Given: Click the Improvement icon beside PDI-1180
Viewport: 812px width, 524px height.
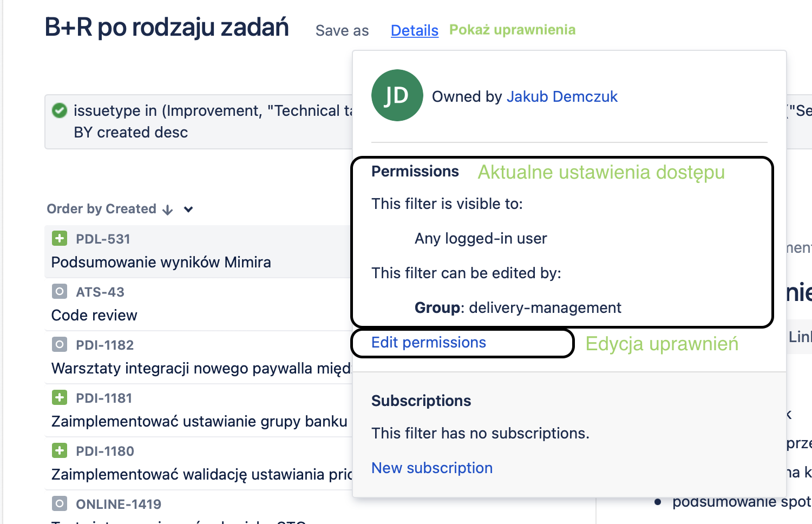Looking at the screenshot, I should [59, 450].
